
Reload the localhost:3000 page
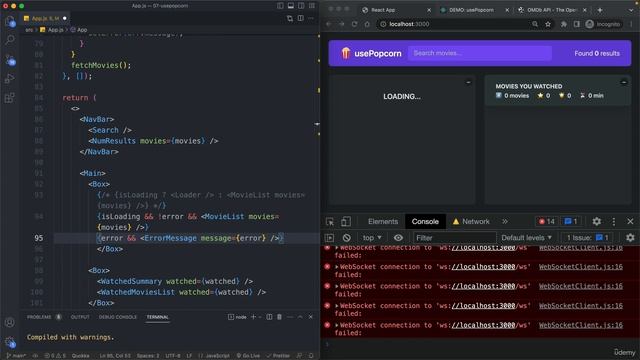[354, 24]
